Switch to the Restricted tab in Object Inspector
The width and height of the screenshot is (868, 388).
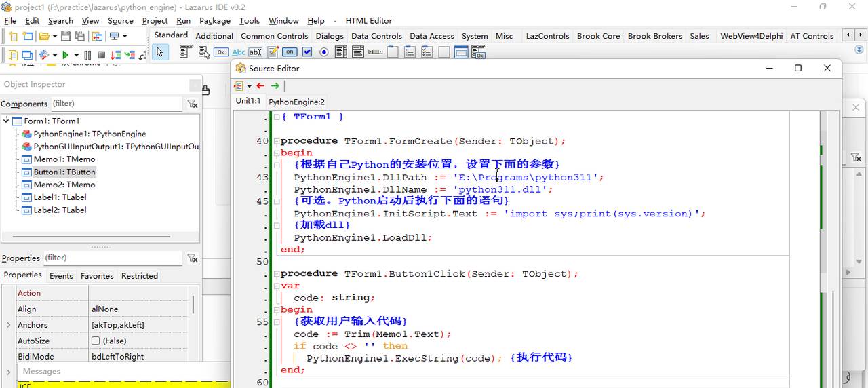pos(140,275)
